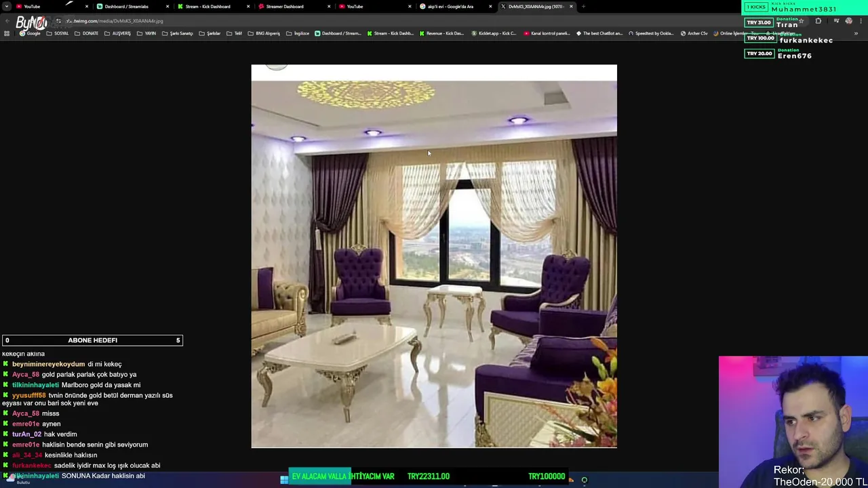Open the weather widget on the taskbar

(17, 479)
